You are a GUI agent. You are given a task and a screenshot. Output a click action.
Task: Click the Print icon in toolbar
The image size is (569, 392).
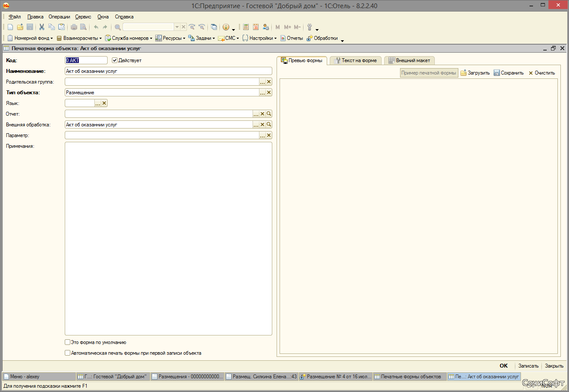click(x=74, y=27)
